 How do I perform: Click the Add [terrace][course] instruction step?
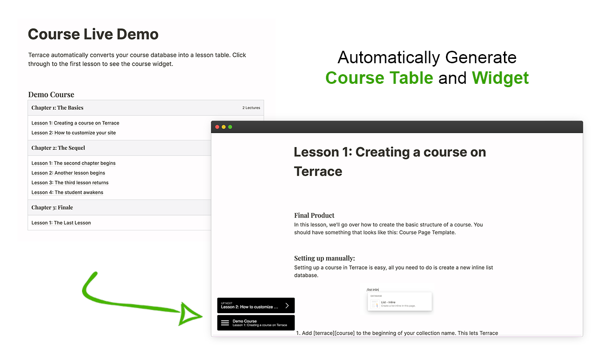(x=397, y=333)
